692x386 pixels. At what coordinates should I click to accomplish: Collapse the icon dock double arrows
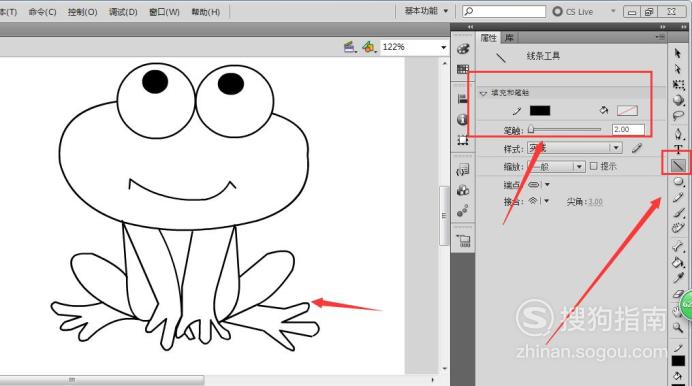470,27
